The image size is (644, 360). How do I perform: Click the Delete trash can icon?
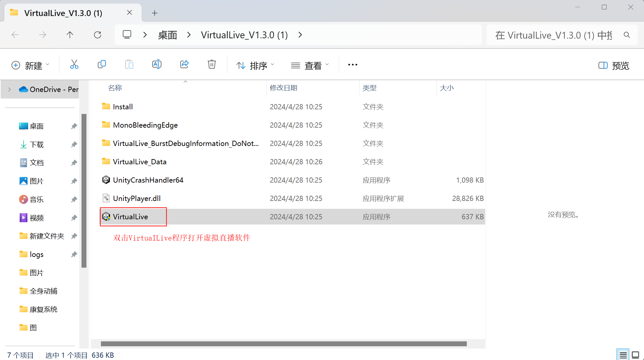tap(212, 64)
